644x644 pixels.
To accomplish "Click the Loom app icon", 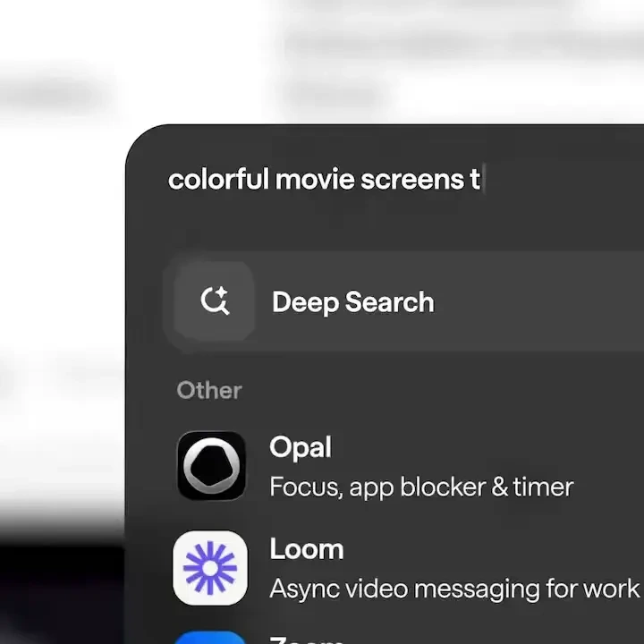I will click(x=210, y=568).
